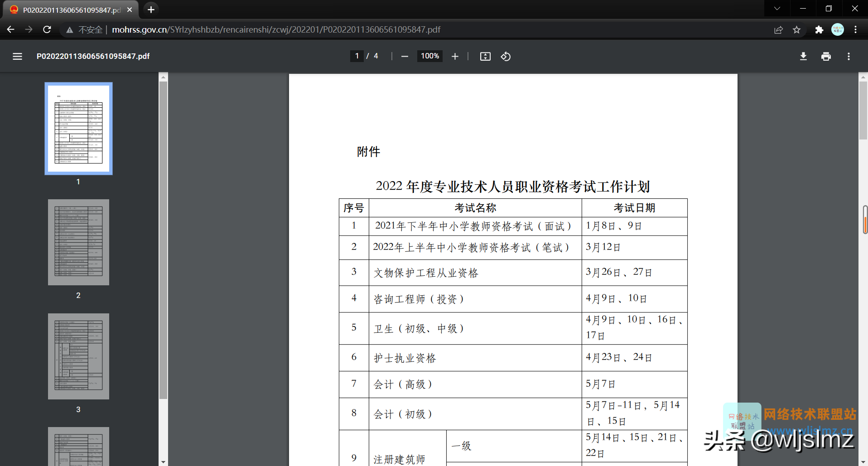This screenshot has height=466, width=868.
Task: Rotate the document counterclockwise
Action: 506,56
